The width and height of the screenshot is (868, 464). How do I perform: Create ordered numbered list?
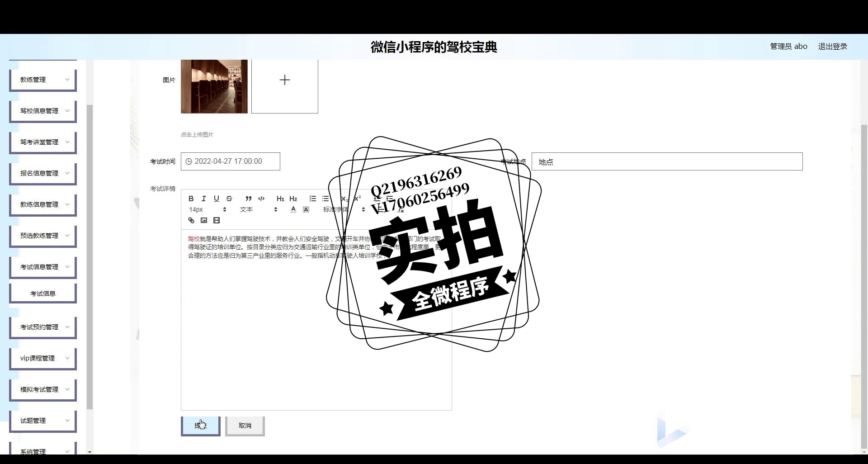tap(313, 199)
